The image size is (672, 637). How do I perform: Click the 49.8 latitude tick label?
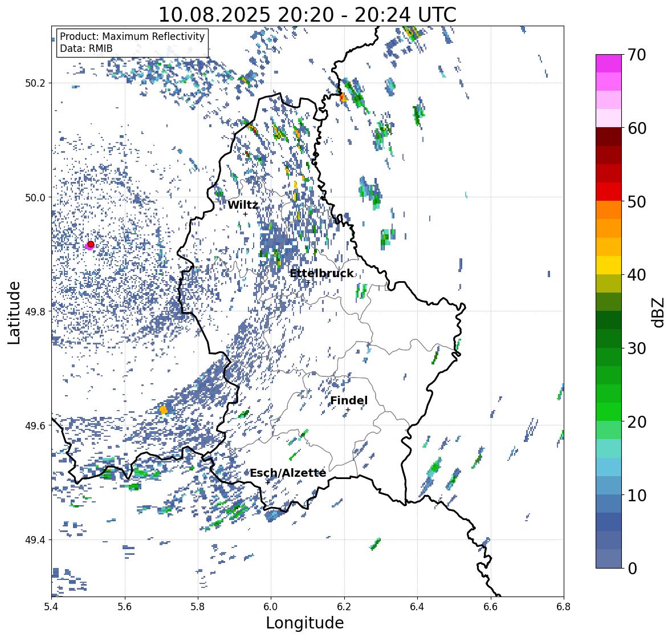[35, 311]
